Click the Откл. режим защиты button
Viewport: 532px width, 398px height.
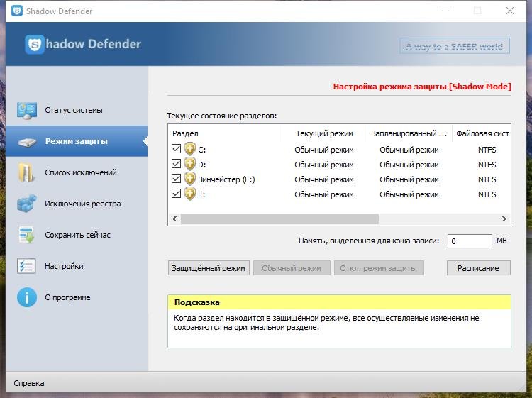coord(379,268)
